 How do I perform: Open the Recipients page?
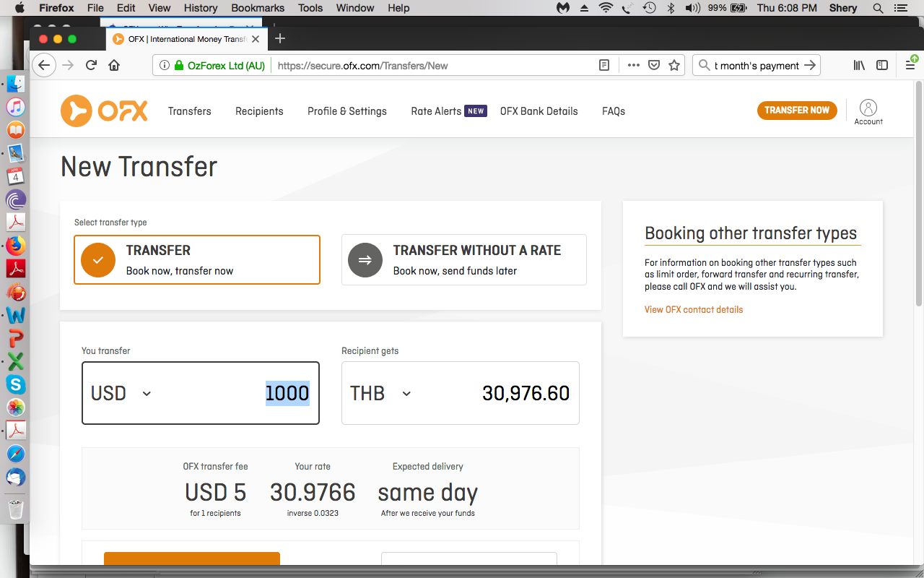[x=259, y=111]
